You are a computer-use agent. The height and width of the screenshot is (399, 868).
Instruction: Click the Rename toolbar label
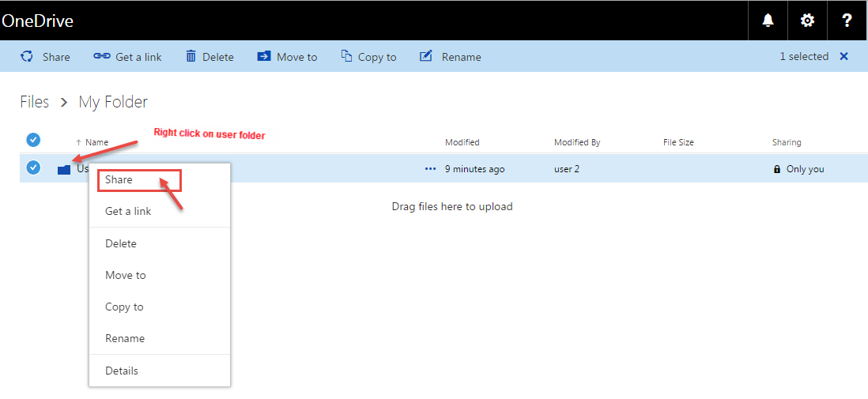[x=461, y=57]
